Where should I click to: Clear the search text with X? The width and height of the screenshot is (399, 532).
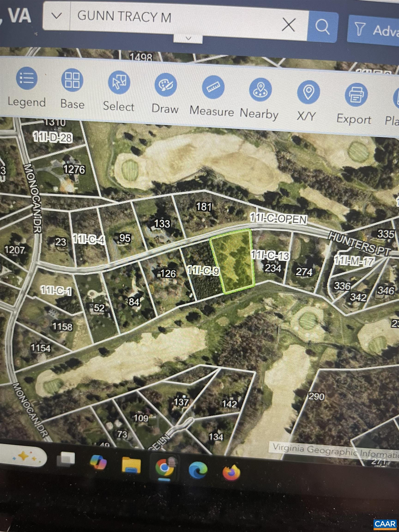(288, 25)
